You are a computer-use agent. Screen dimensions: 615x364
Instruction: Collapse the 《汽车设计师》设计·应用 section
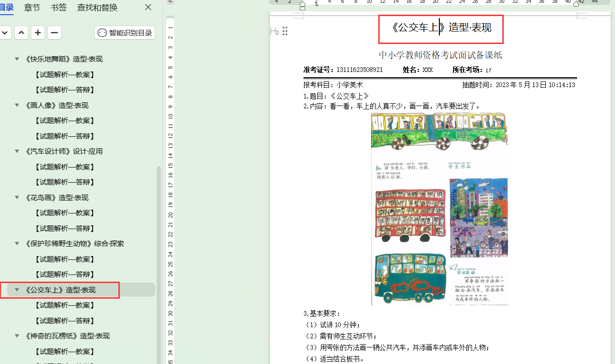pyautogui.click(x=17, y=151)
